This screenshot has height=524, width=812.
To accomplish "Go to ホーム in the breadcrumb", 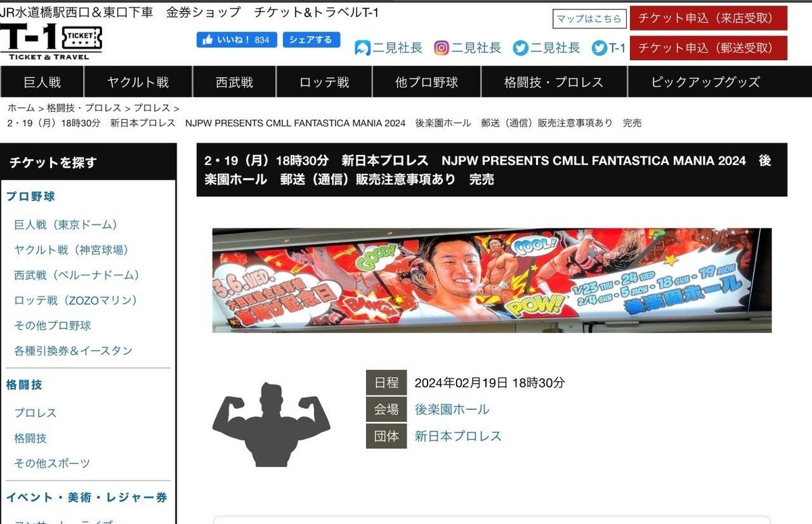I will tap(21, 108).
